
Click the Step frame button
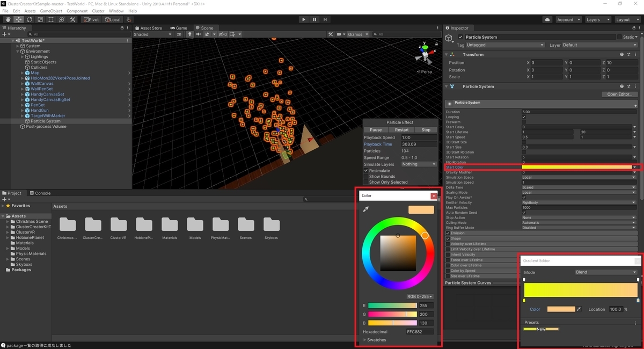(x=326, y=20)
